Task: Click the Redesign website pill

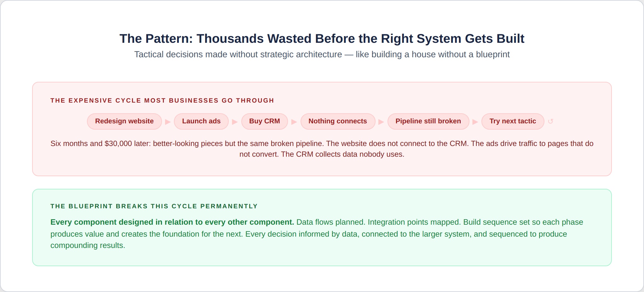Action: 124,121
